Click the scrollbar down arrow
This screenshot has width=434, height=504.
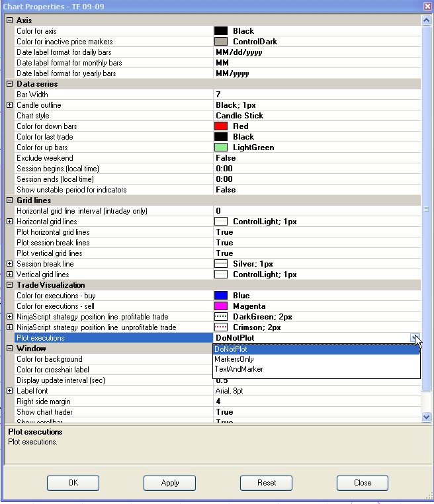click(x=426, y=417)
